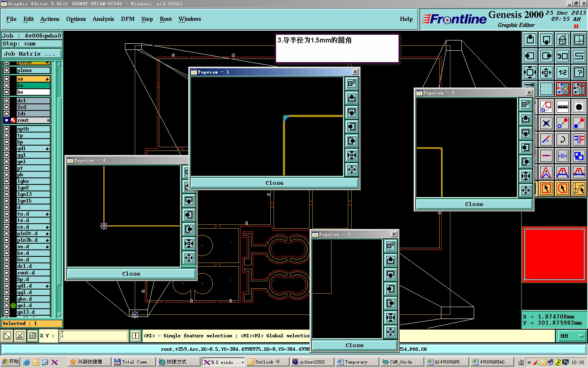Toggle the ss layer checkbox
This screenshot has height=368, width=588.
[x=7, y=79]
